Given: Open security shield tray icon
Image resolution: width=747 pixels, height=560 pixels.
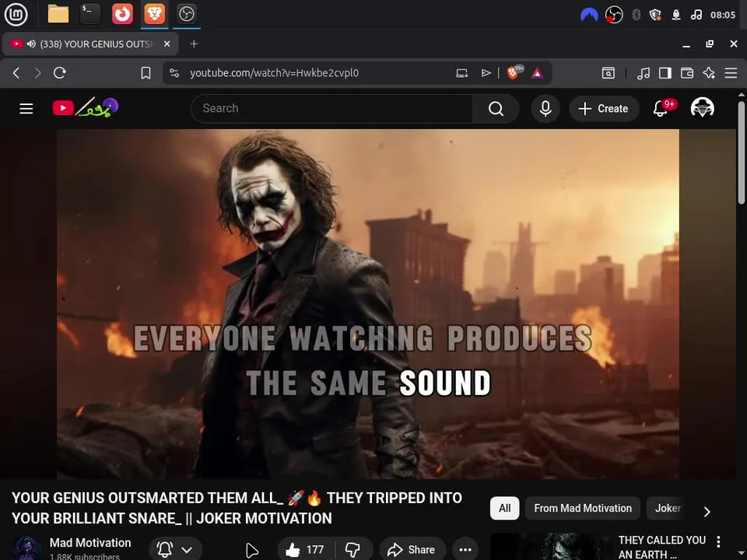Looking at the screenshot, I should point(655,15).
